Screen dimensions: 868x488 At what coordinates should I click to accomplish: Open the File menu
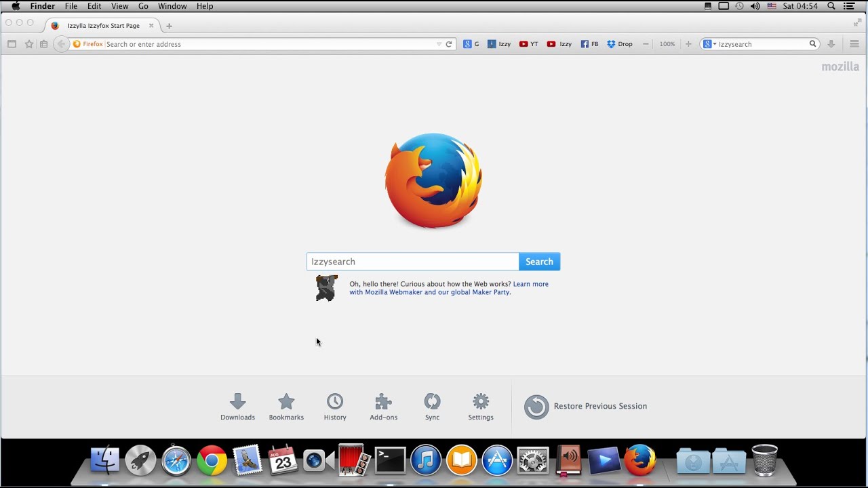[71, 6]
